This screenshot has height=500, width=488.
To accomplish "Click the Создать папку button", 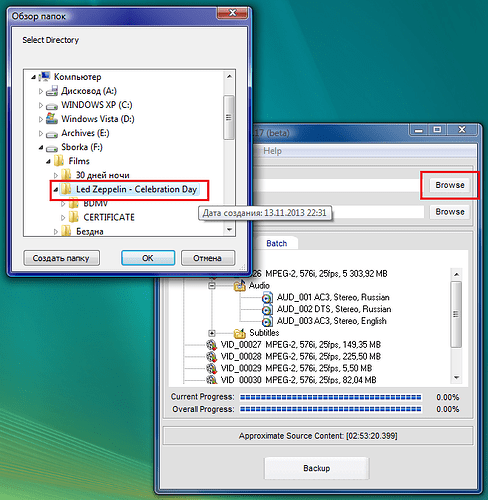I will point(61,258).
